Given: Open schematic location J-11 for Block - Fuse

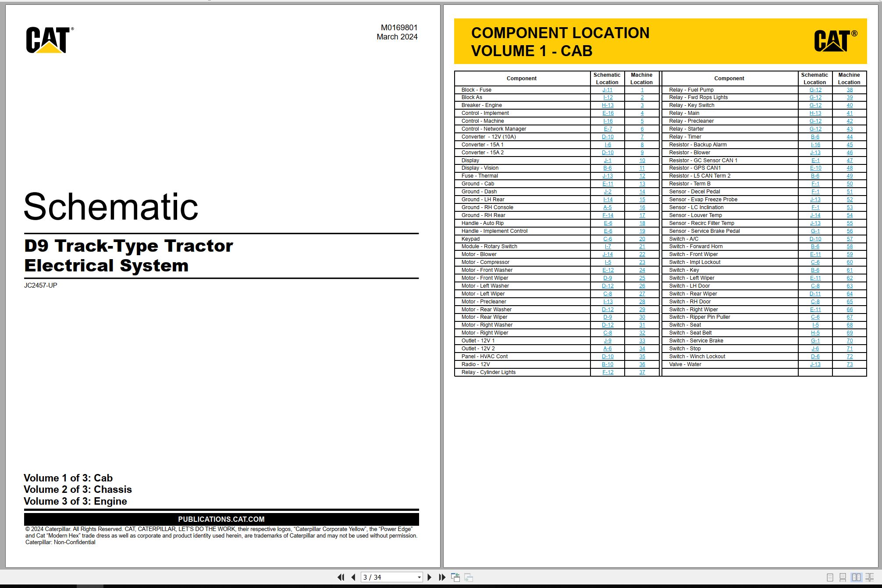Looking at the screenshot, I should (607, 90).
